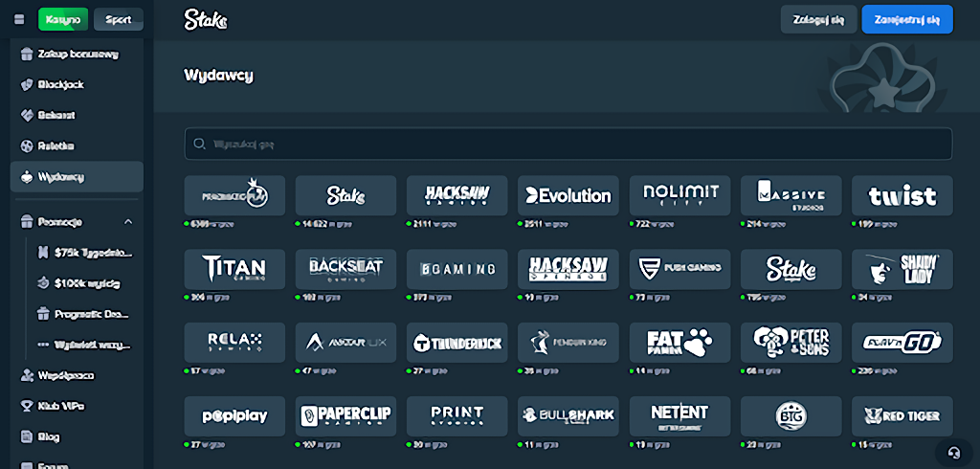Open the Red Tiger provider tile
This screenshot has height=469, width=980.
[902, 416]
